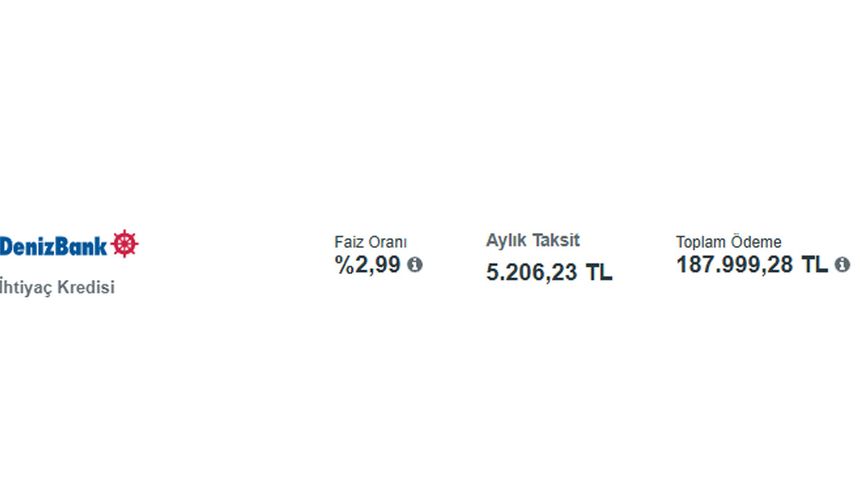The width and height of the screenshot is (860, 504).
Task: Click the word Kredisi under the logo
Action: pyautogui.click(x=87, y=287)
